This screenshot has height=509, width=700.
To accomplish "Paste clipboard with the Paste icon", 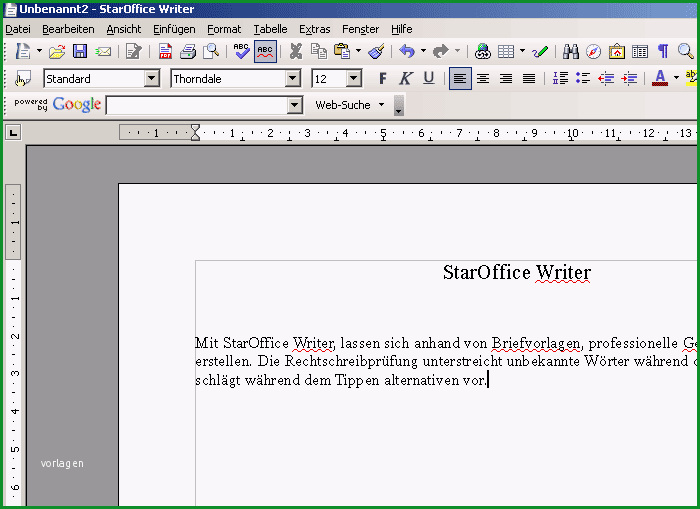I will (342, 51).
